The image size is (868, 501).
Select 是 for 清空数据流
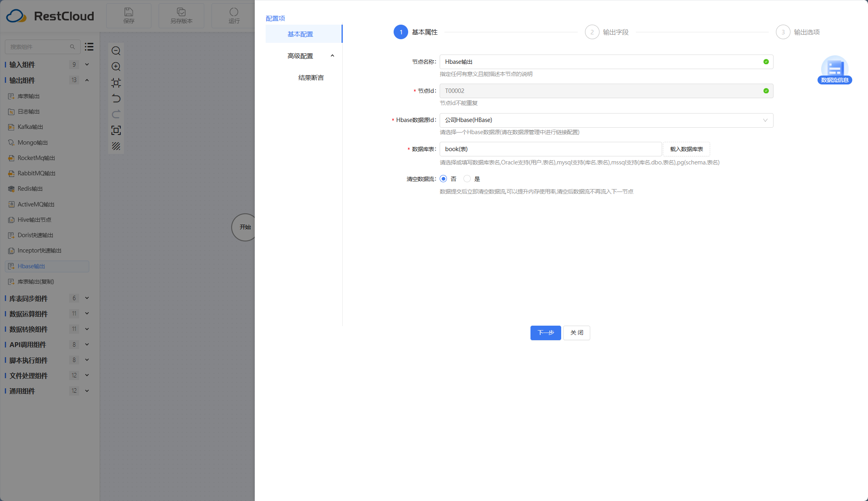[x=467, y=179]
